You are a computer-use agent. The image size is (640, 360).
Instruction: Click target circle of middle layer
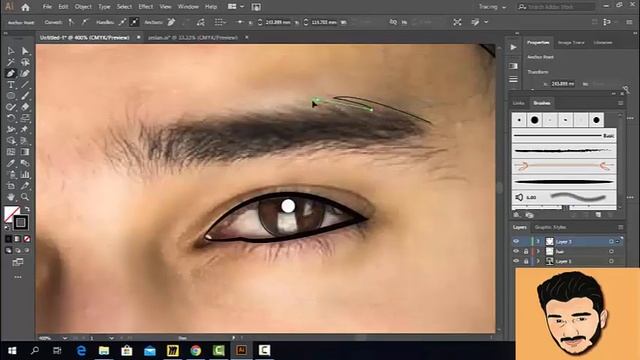611,251
